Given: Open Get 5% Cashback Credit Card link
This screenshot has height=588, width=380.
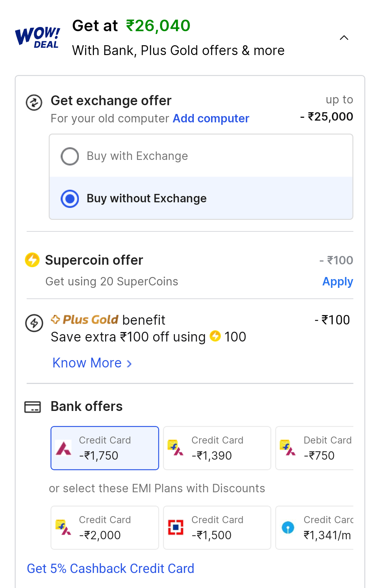Looking at the screenshot, I should click(x=110, y=568).
